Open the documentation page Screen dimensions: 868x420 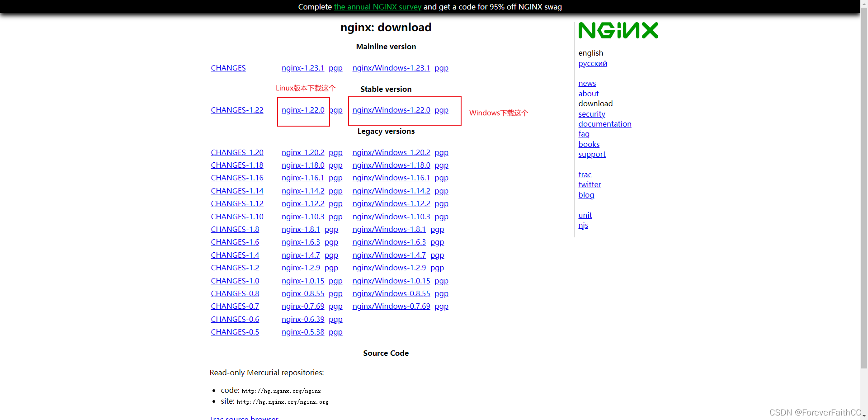[x=604, y=124]
